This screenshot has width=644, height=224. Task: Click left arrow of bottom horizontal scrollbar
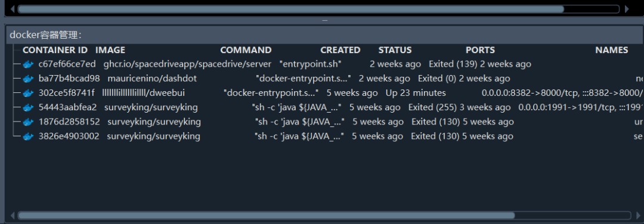[x=13, y=216]
